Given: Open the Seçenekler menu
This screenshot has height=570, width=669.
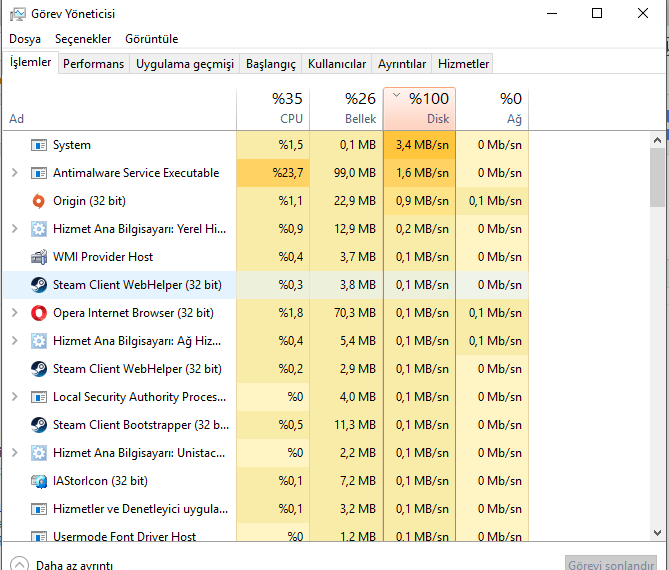Looking at the screenshot, I should click(x=83, y=39).
